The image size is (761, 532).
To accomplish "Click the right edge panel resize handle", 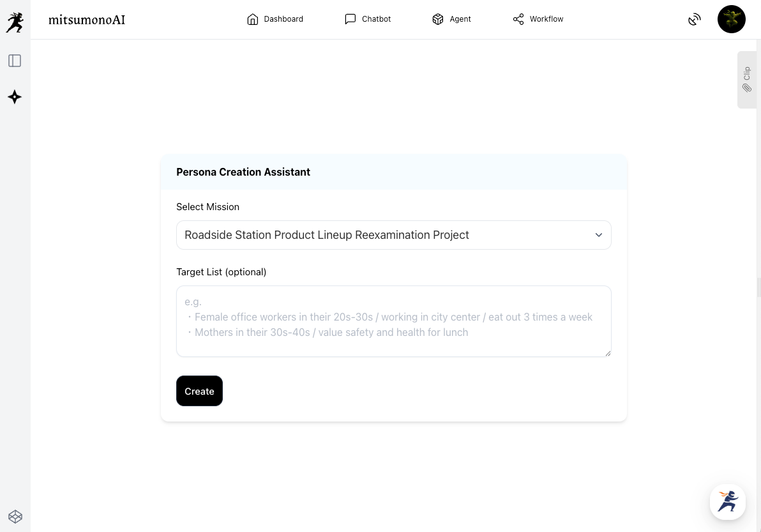I will click(758, 285).
